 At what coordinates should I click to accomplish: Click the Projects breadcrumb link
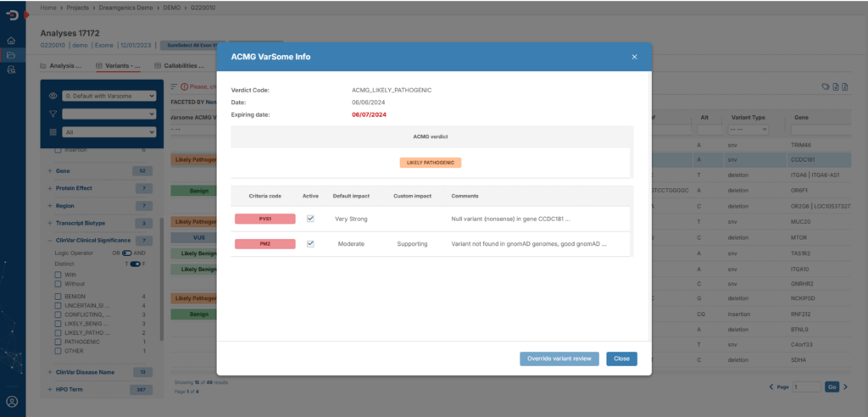[x=77, y=8]
